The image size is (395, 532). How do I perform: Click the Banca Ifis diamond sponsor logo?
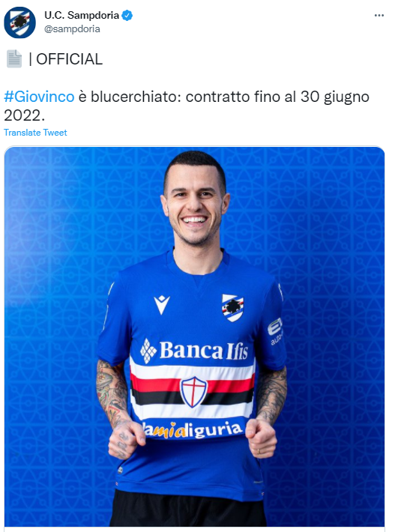[148, 351]
